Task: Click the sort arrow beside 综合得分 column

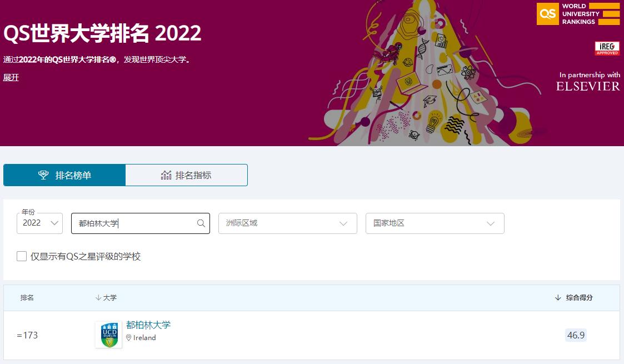Action: pos(558,298)
